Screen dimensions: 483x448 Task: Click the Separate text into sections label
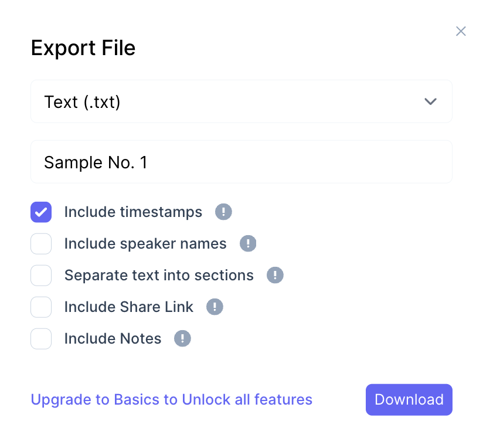pos(159,276)
